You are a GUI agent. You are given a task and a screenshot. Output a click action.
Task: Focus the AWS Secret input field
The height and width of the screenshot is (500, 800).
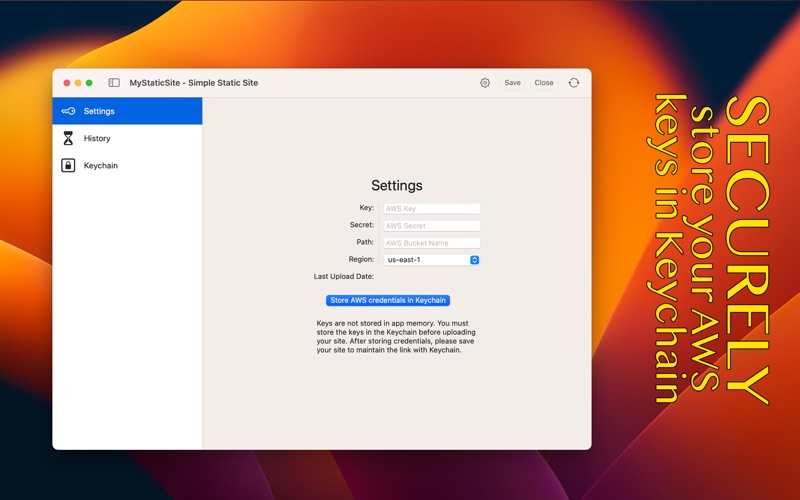[432, 226]
